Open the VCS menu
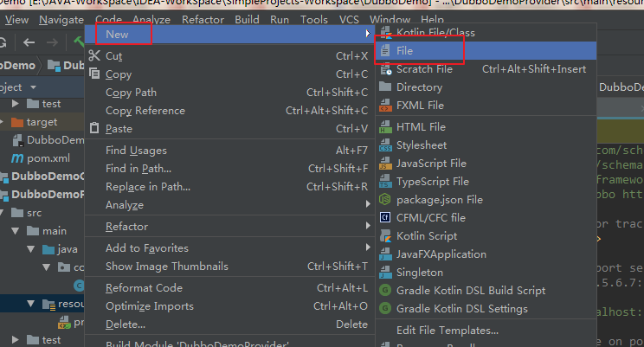 pyautogui.click(x=349, y=20)
